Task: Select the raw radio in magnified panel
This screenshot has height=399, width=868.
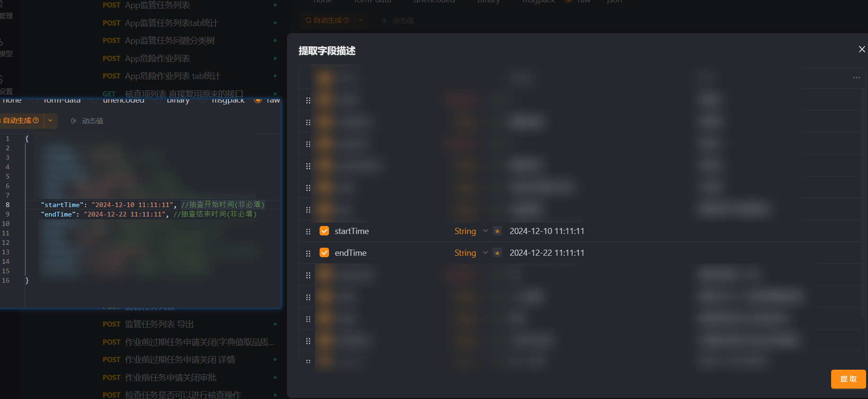Action: (x=258, y=100)
